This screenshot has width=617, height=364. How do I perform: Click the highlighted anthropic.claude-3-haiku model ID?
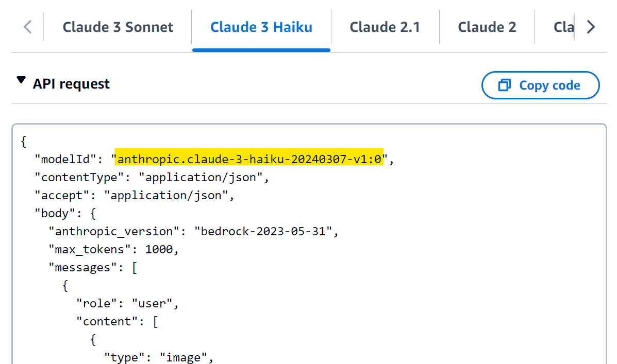(x=249, y=160)
